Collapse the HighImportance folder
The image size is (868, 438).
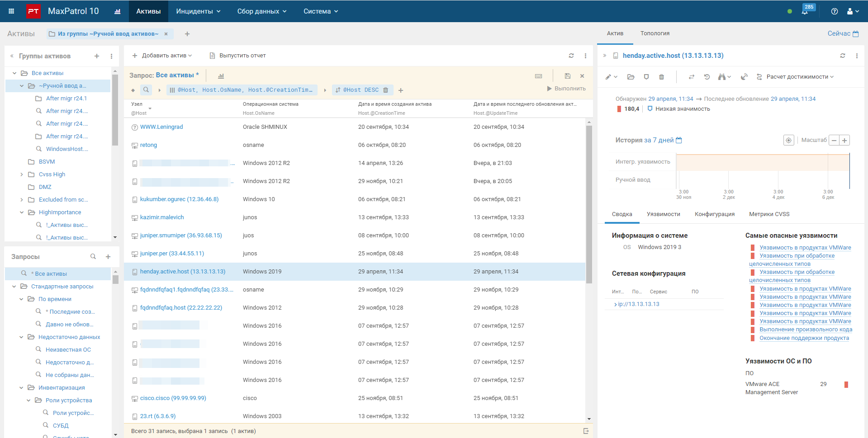coord(22,212)
